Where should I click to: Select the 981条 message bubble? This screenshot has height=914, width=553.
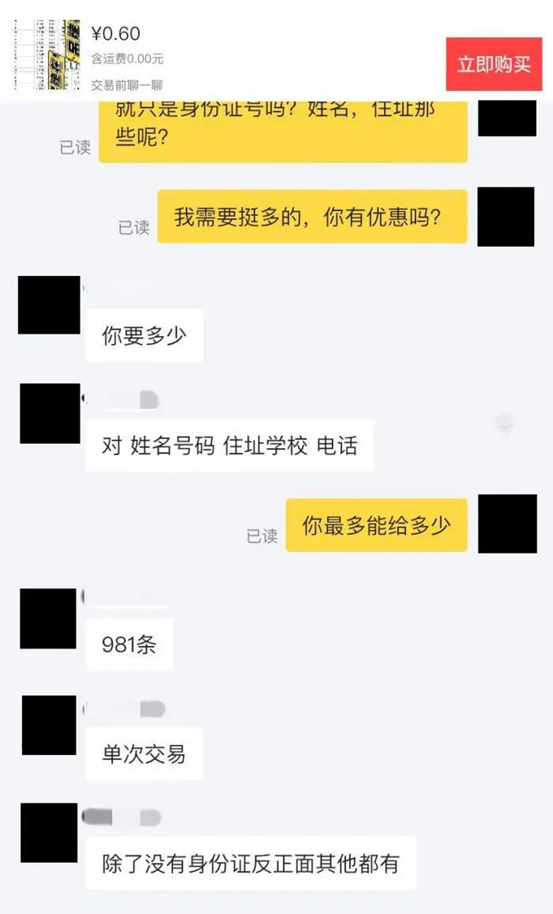pyautogui.click(x=129, y=644)
